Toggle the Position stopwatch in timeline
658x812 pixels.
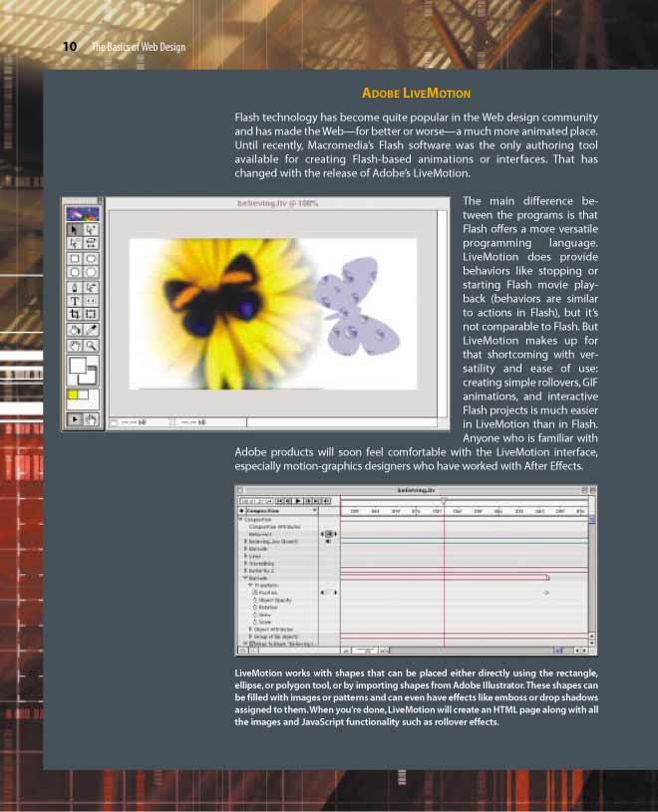point(255,593)
